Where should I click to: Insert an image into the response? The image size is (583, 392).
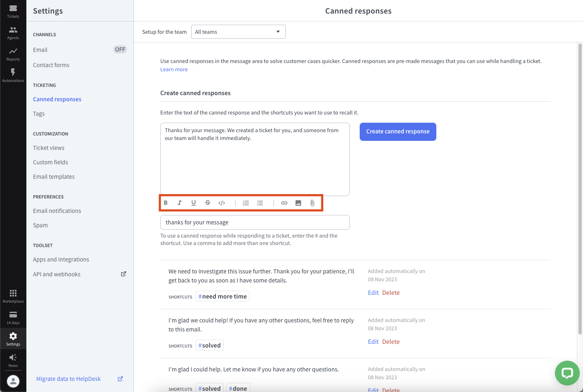298,203
